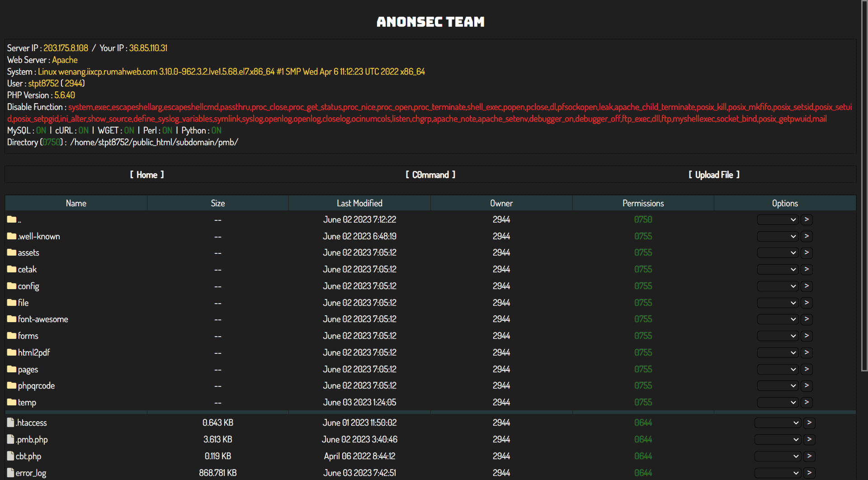Submit the '>' button for 'file' row
The height and width of the screenshot is (480, 868).
pyautogui.click(x=807, y=303)
